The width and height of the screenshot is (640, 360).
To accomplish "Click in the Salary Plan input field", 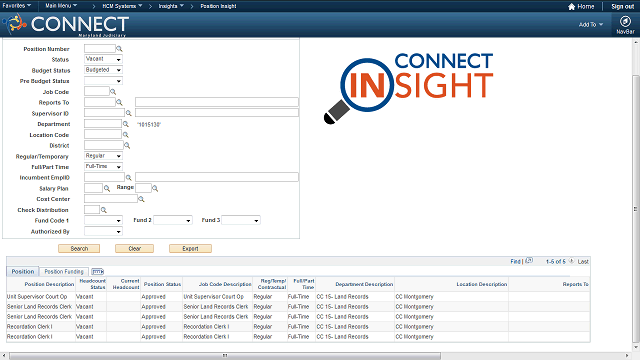I will pyautogui.click(x=93, y=188).
